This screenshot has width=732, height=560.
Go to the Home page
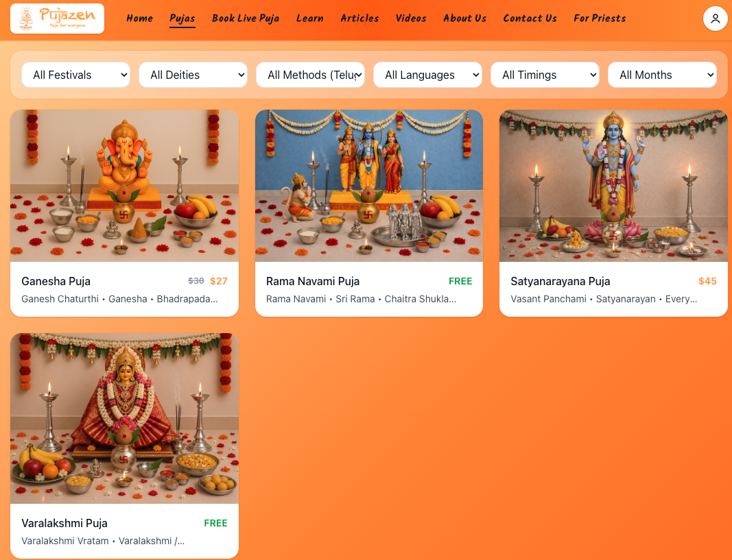point(139,19)
